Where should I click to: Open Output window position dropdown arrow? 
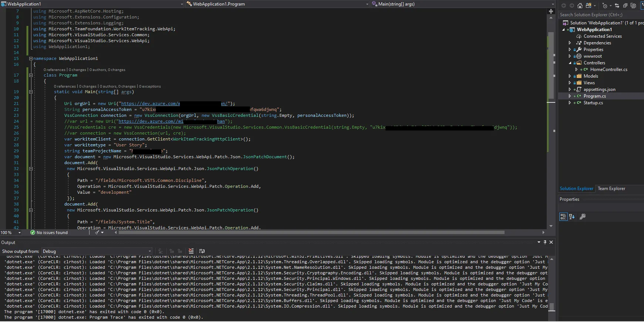click(539, 242)
